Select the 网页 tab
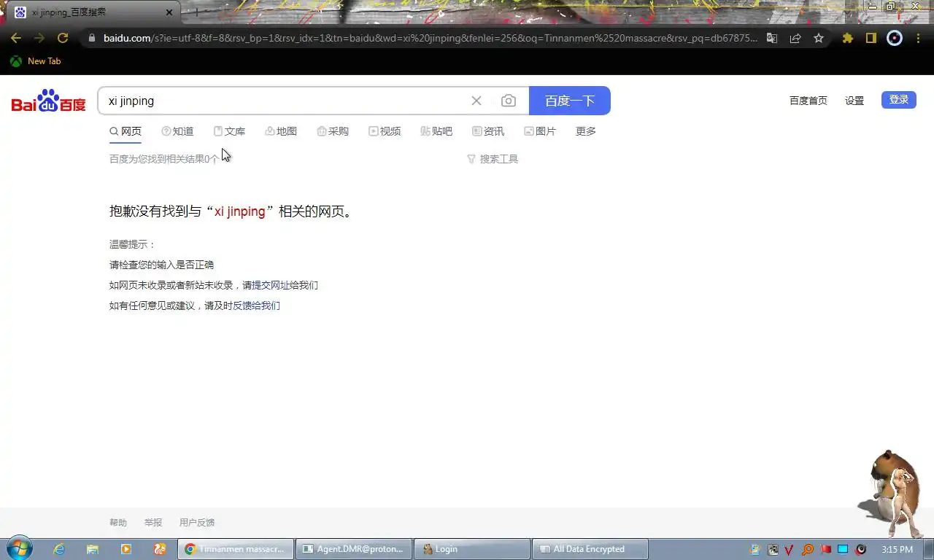This screenshot has height=560, width=934. [126, 131]
